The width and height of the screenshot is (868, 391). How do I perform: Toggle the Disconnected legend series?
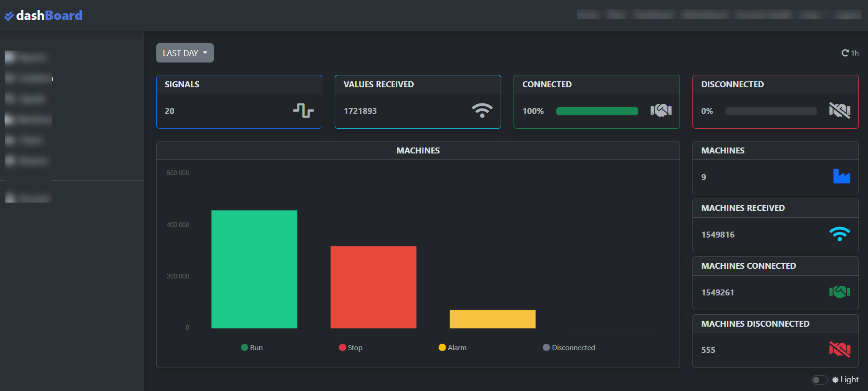tap(569, 347)
